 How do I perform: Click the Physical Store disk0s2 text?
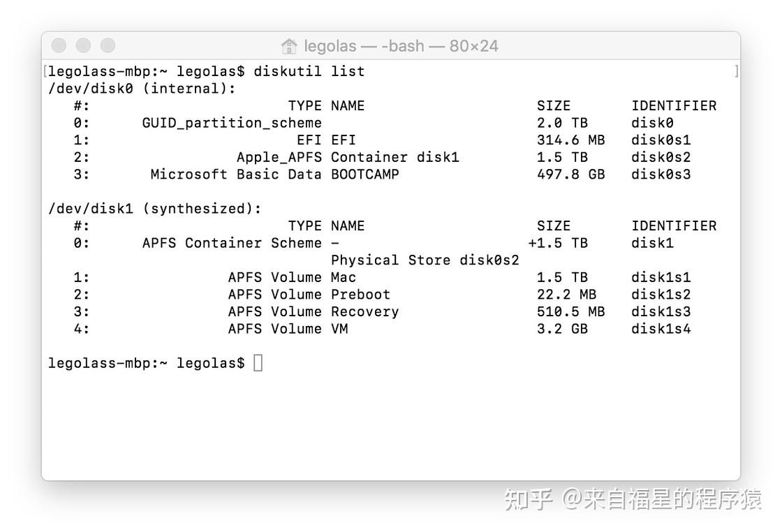click(425, 260)
